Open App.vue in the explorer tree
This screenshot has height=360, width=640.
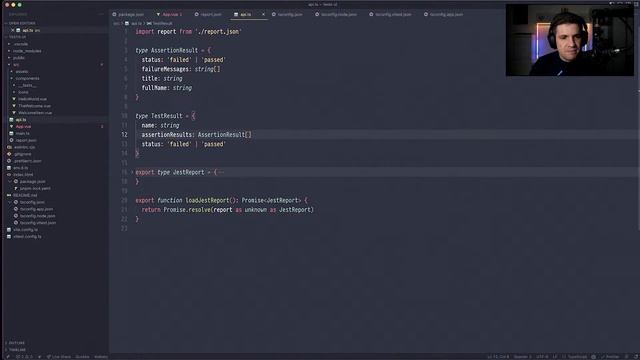pos(23,127)
